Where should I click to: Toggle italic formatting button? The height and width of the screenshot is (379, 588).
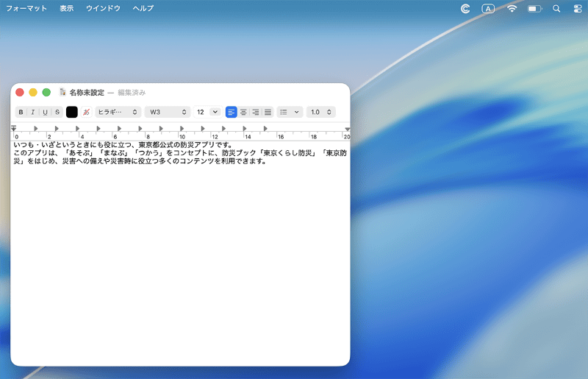pyautogui.click(x=33, y=112)
